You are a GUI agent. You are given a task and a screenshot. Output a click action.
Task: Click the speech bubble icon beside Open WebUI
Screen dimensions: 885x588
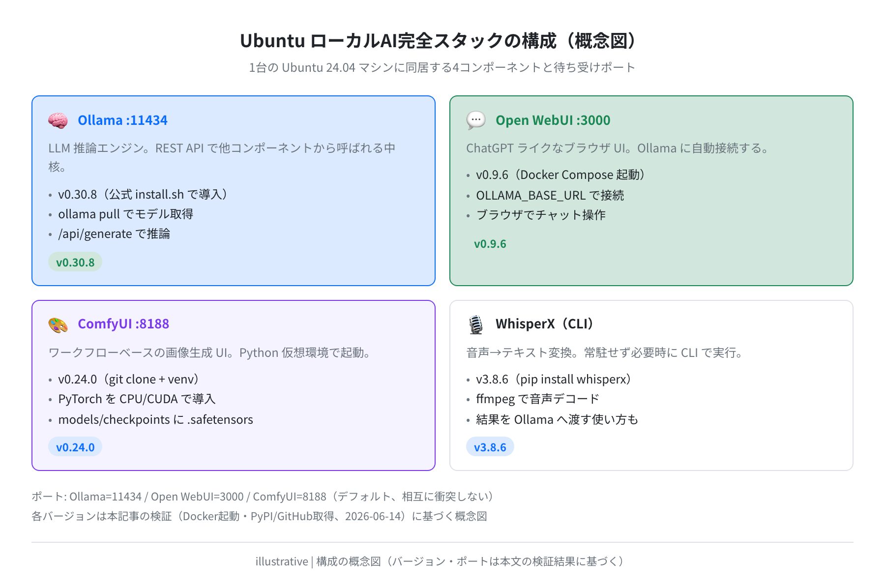(476, 120)
